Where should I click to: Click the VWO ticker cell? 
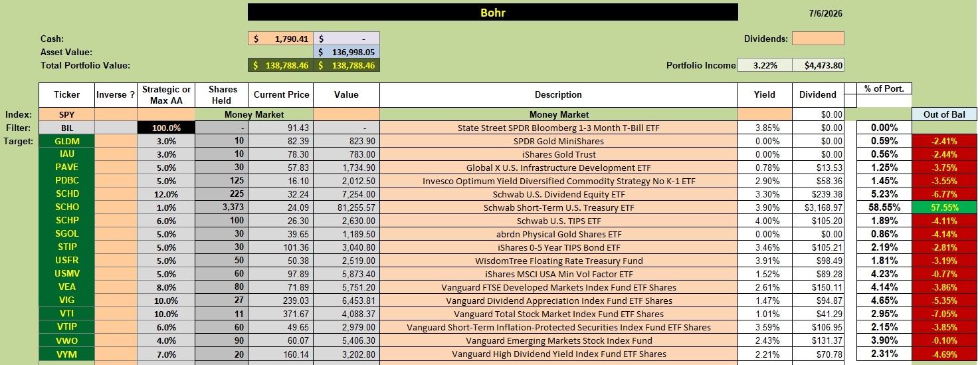[66, 340]
